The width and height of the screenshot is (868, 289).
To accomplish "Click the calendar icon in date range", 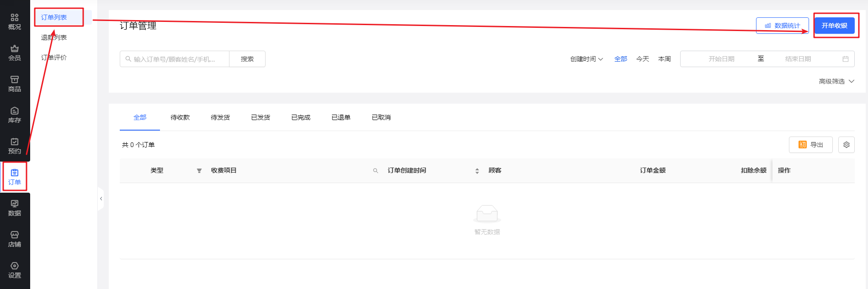I will 845,59.
